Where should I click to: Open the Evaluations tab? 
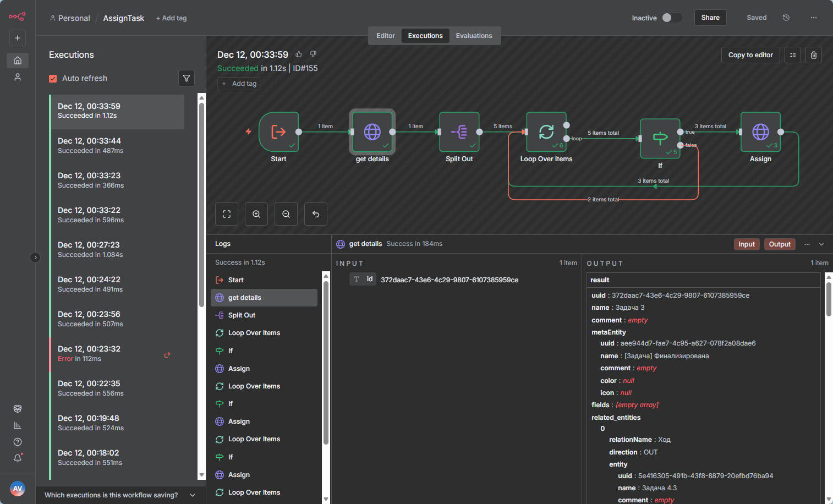tap(474, 36)
